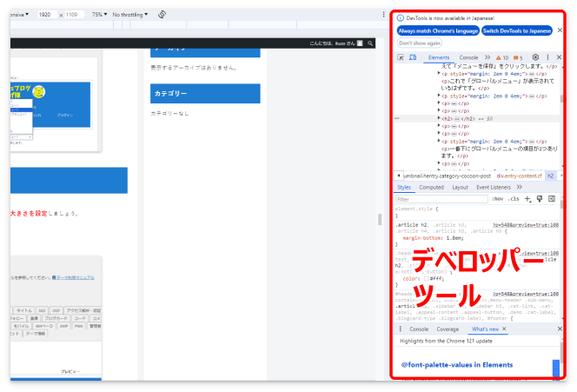Image resolution: width=577 pixels, height=392 pixels.
Task: Select the What's new drawer tab
Action: pyautogui.click(x=485, y=329)
